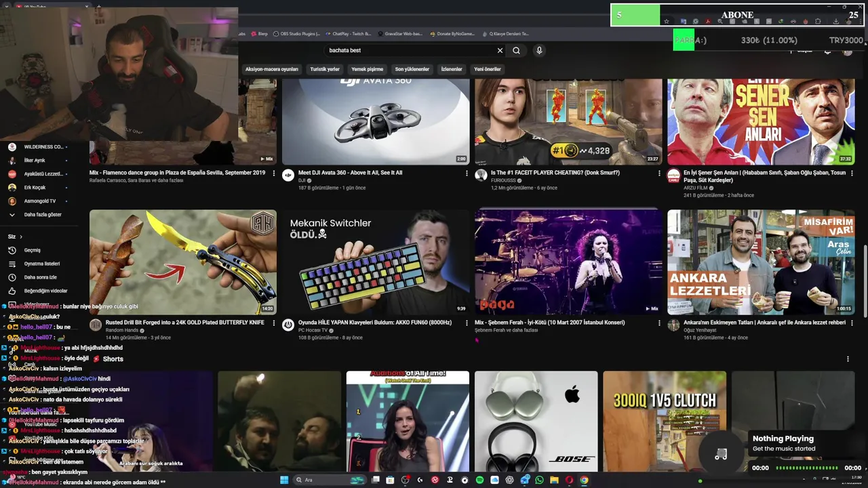Select Son yüklenenler filter chip
The width and height of the screenshot is (868, 488).
tap(412, 69)
